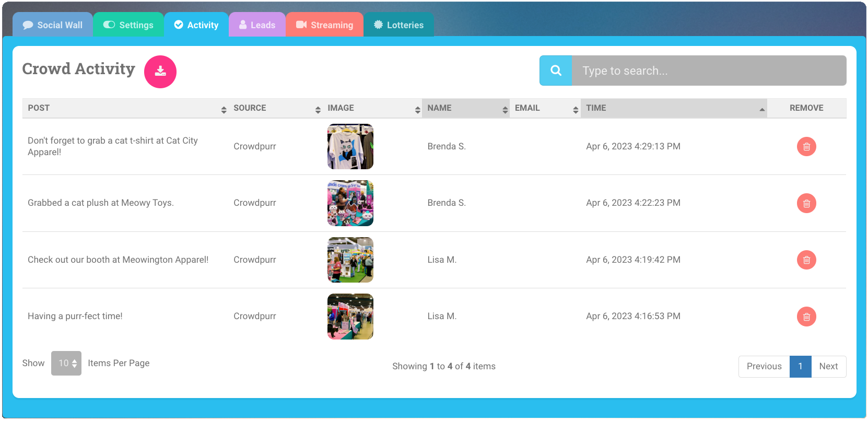Expand the items per page dropdown
The image size is (868, 421).
tap(66, 363)
